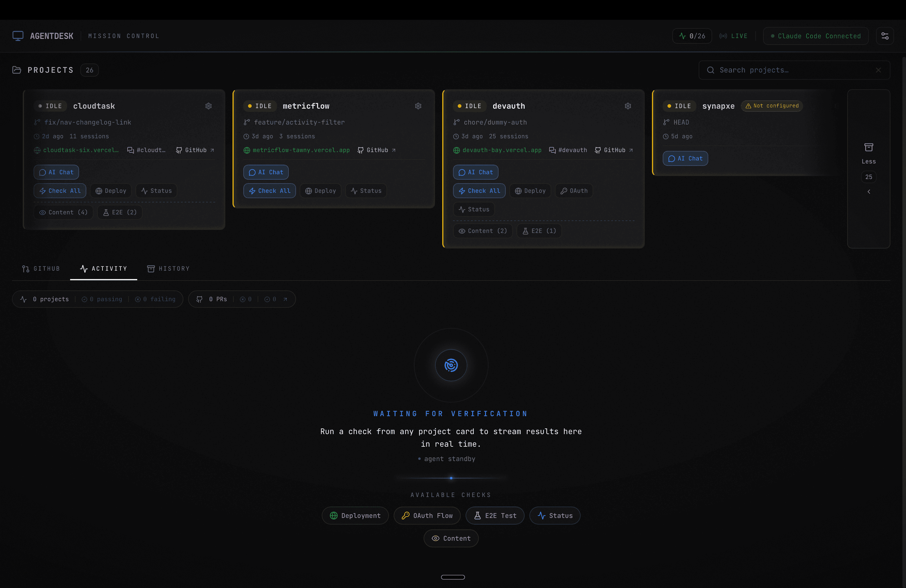Image resolution: width=906 pixels, height=588 pixels.
Task: Open metricflow-tawny.vercel.app link
Action: [x=297, y=150]
